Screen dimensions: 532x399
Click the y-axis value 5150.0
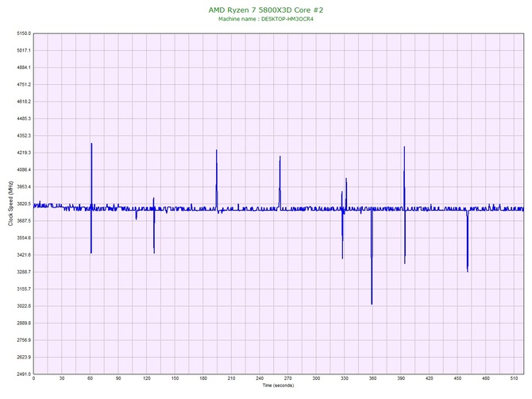(24, 33)
